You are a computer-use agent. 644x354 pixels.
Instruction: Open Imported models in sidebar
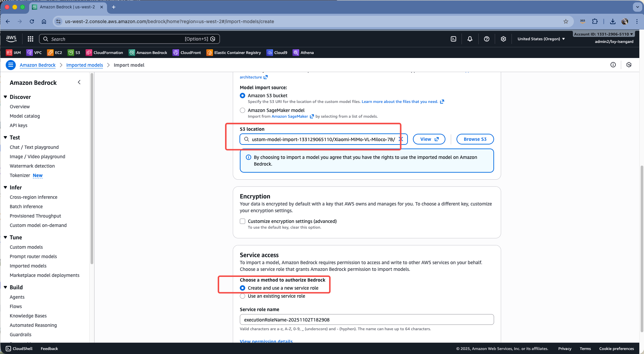[28, 266]
